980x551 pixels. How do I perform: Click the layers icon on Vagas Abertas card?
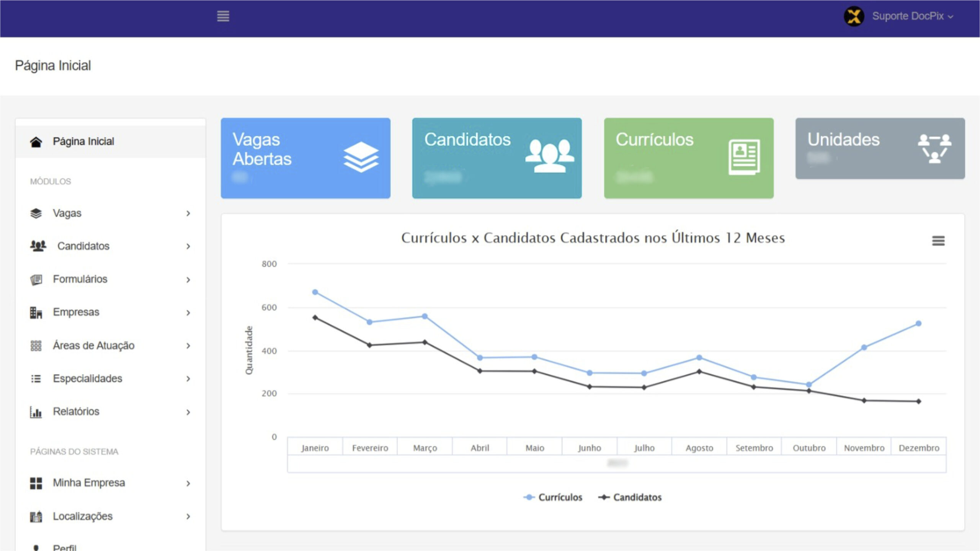361,157
